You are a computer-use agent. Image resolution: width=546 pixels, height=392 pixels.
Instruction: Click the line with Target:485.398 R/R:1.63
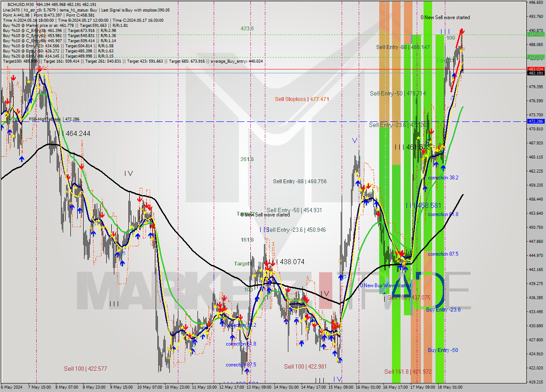58,51
